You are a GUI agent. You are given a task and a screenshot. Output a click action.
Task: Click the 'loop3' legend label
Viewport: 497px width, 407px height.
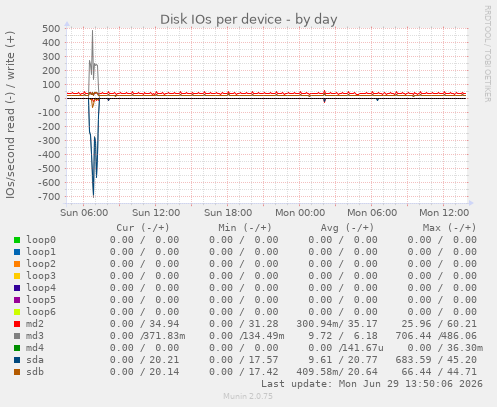[41, 276]
